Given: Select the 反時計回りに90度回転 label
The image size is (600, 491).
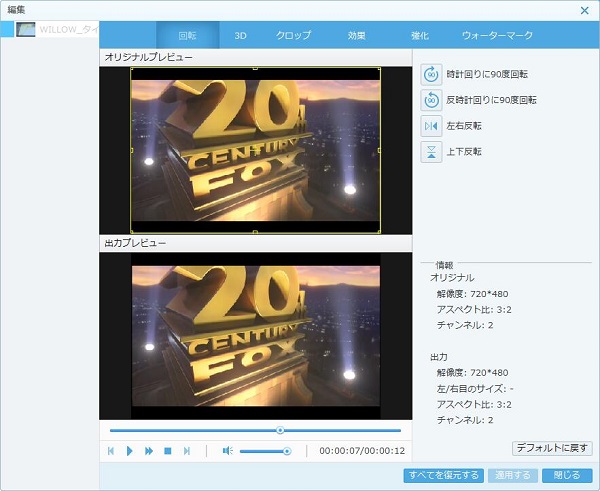Looking at the screenshot, I should click(491, 100).
